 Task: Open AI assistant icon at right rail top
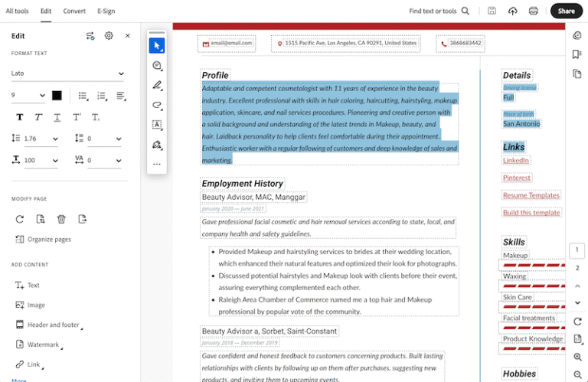pos(577,35)
